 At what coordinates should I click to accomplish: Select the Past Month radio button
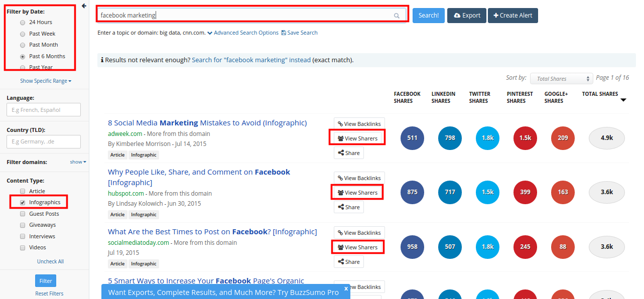(x=23, y=45)
